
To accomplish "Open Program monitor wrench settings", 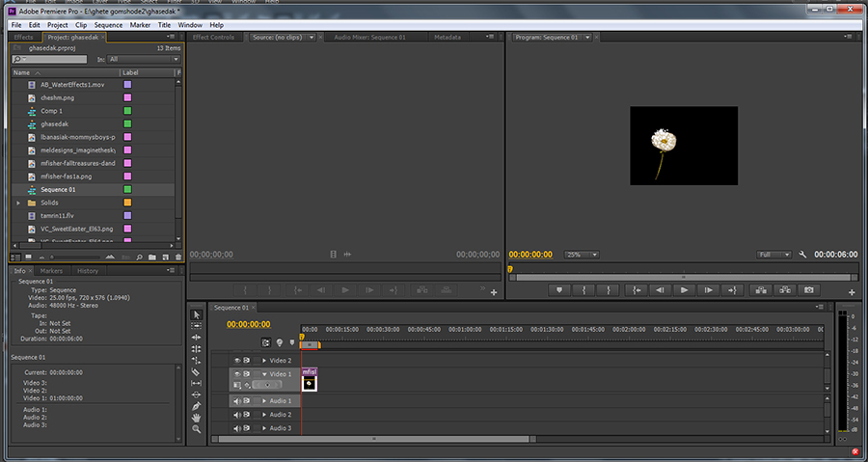I will [802, 255].
